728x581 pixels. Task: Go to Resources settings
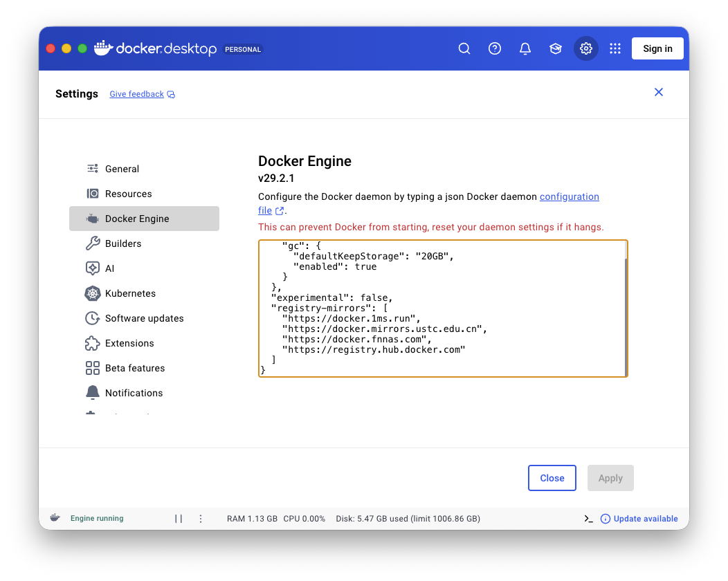coord(128,194)
